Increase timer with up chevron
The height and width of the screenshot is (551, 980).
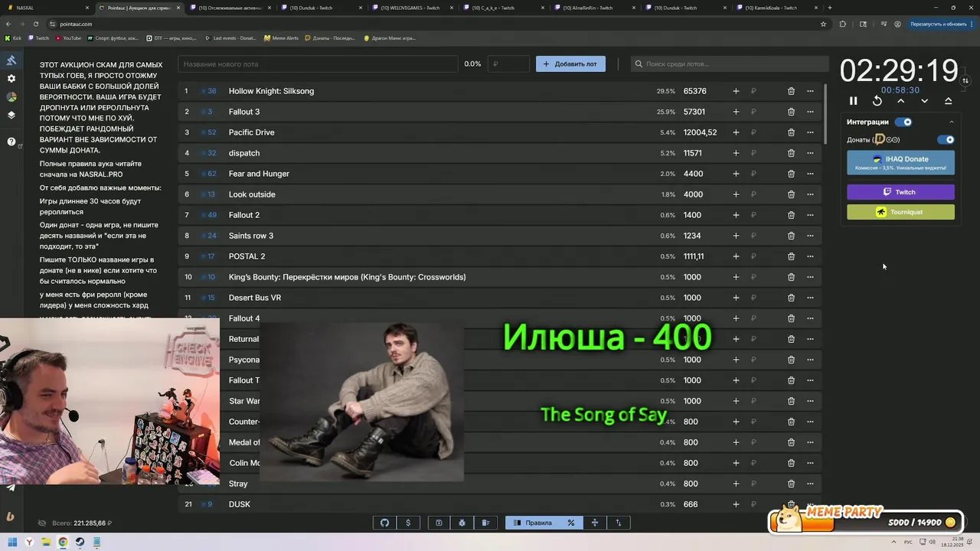click(900, 101)
